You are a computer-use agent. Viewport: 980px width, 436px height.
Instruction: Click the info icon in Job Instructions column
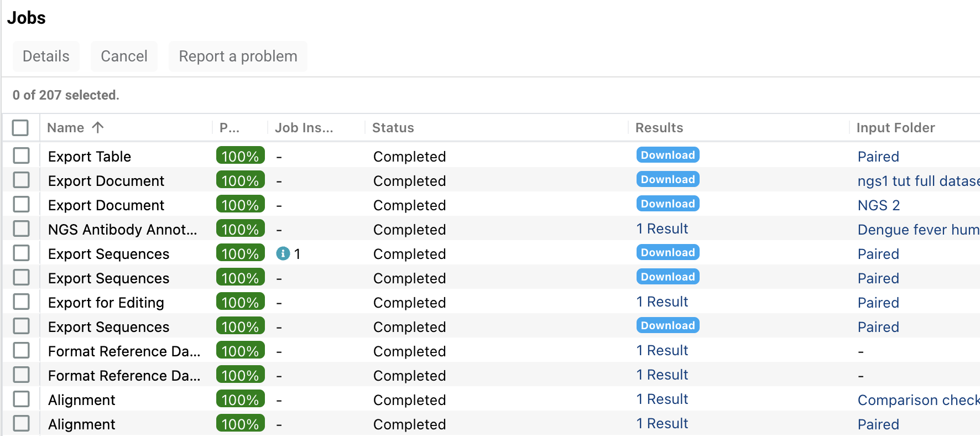[x=283, y=253]
